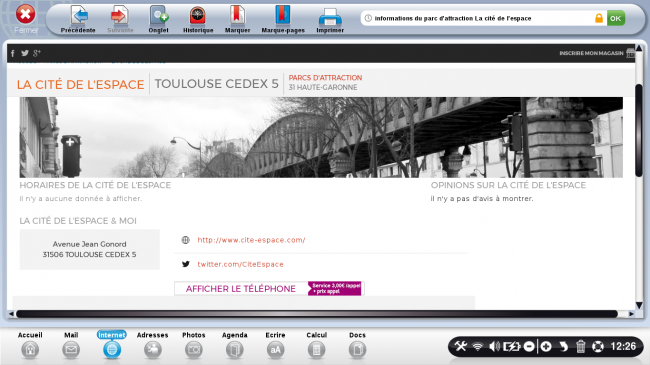Viewport: 650px width, 365px height.
Task: Open the twitter.com/CiteEspace link
Action: click(240, 264)
